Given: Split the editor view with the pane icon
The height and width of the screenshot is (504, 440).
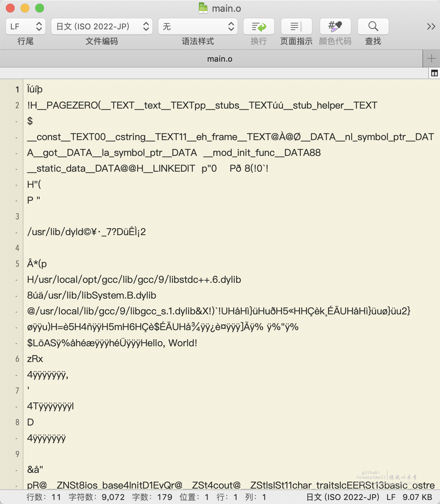Looking at the screenshot, I should tap(434, 73).
